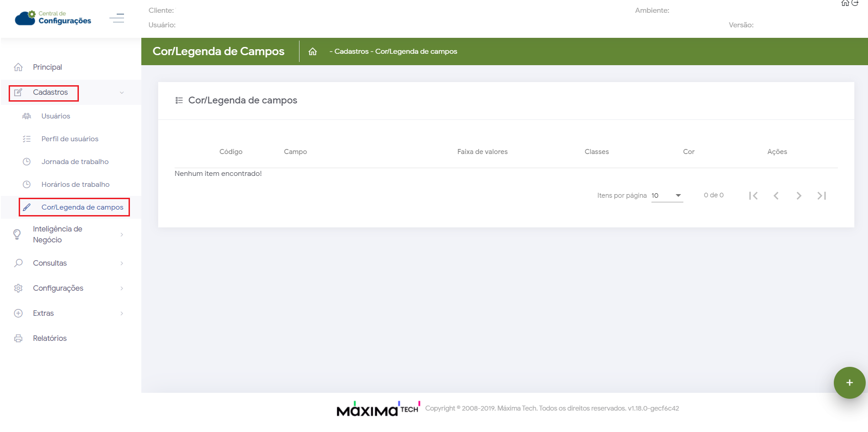Click the Classes column header
The image size is (868, 432).
pyautogui.click(x=597, y=152)
